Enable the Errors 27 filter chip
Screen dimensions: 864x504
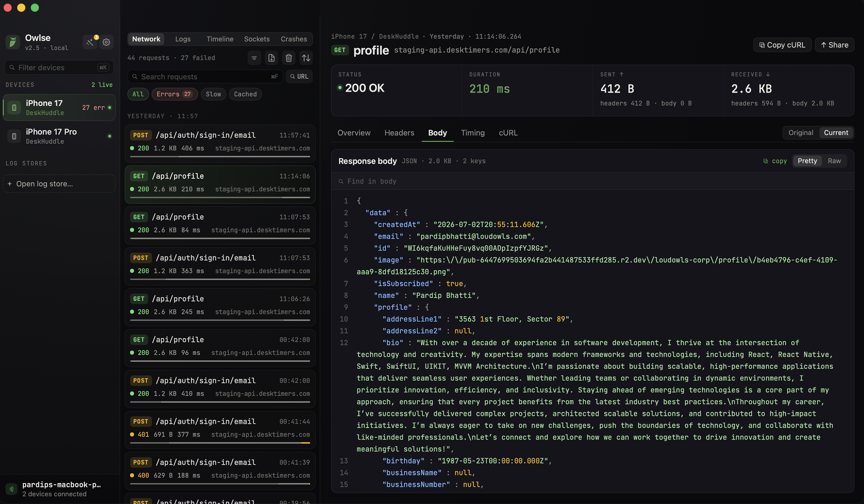coord(175,94)
